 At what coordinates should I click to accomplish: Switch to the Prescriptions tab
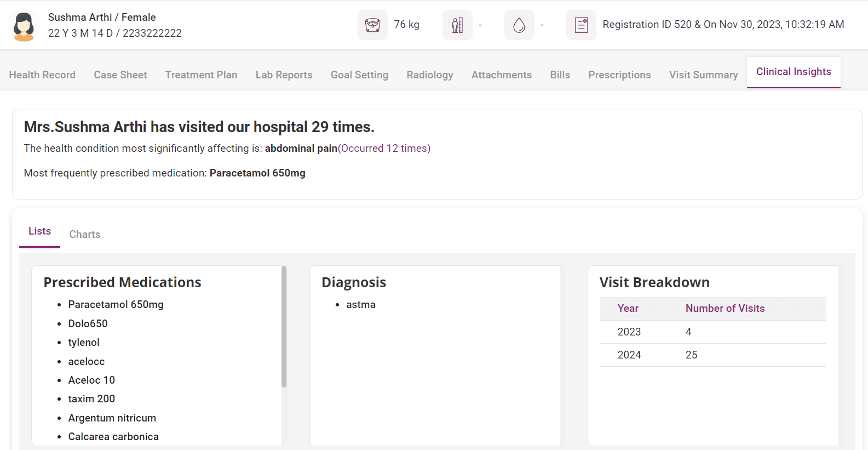[x=619, y=75]
